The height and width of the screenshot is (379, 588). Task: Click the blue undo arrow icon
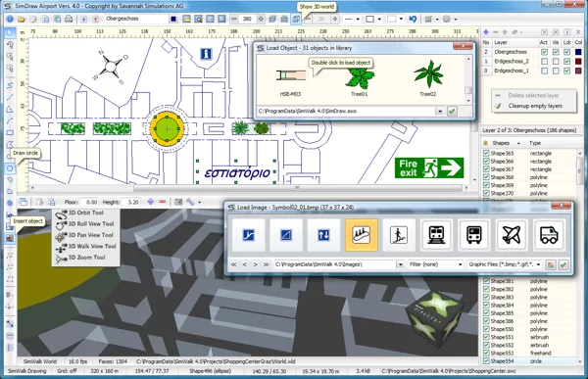click(x=413, y=19)
